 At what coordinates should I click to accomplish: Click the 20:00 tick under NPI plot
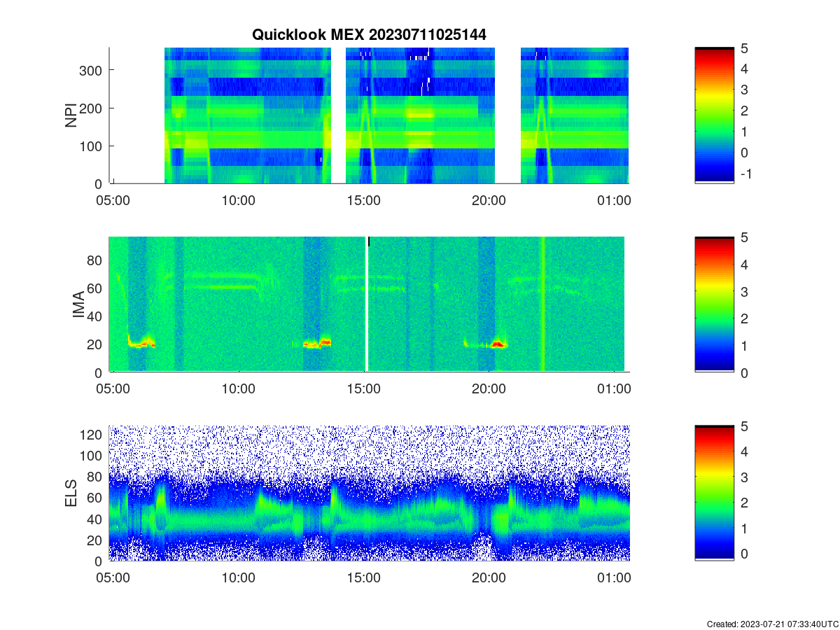tap(489, 200)
